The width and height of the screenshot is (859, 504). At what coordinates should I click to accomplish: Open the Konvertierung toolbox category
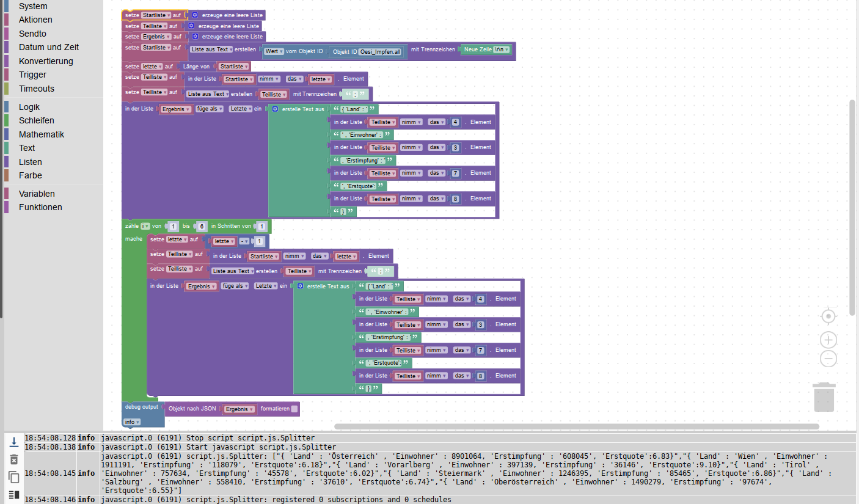point(46,61)
